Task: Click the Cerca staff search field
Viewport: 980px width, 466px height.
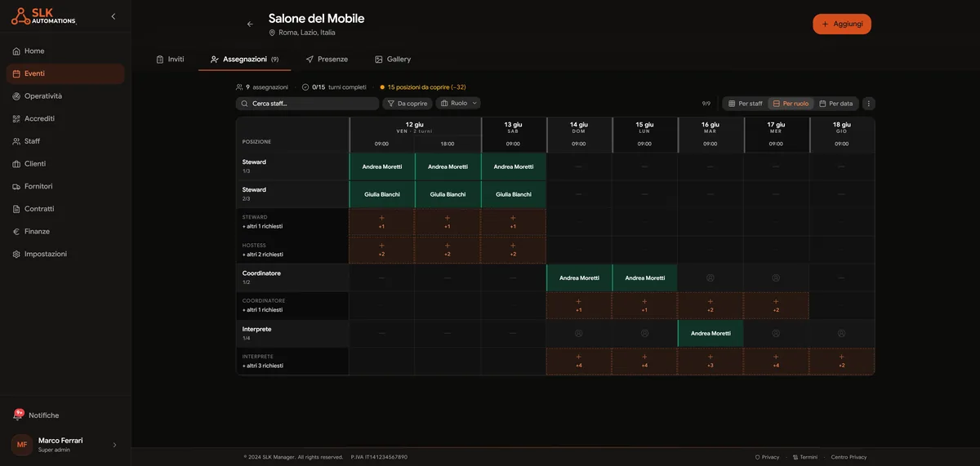Action: (308, 104)
